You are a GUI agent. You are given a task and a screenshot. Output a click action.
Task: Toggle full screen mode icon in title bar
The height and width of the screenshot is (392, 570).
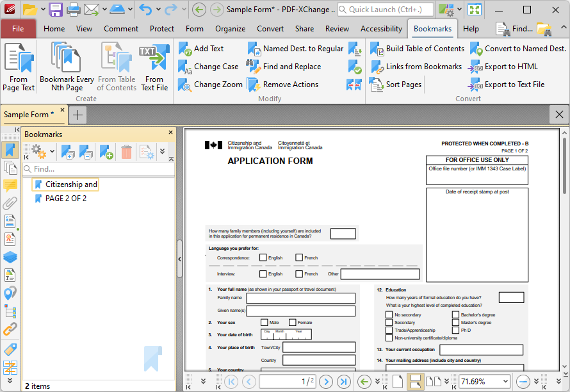(475, 10)
